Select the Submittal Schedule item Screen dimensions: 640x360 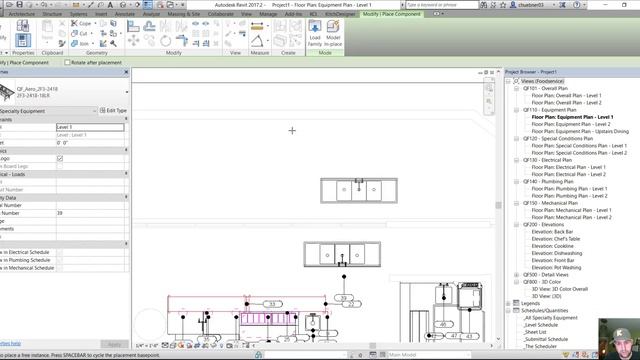pyautogui.click(x=545, y=339)
